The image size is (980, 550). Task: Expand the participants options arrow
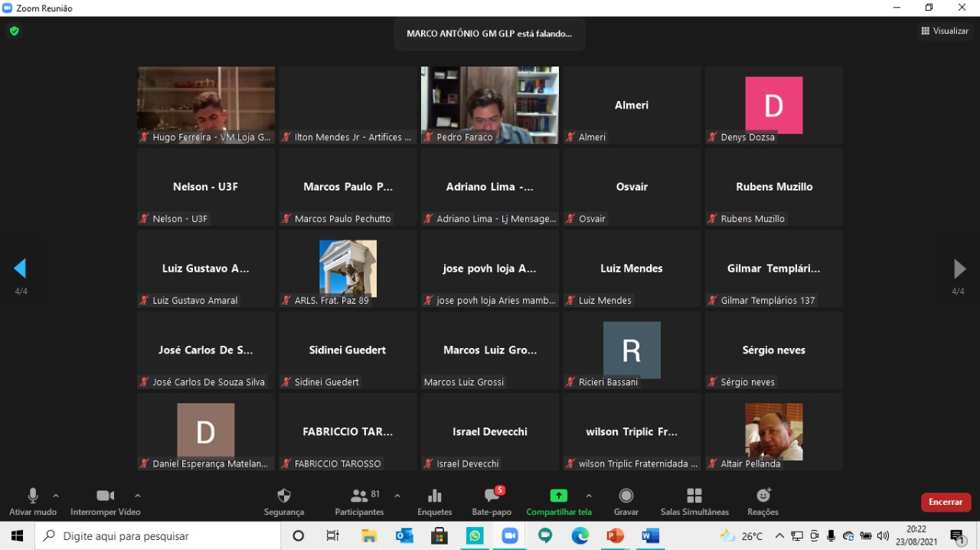397,496
